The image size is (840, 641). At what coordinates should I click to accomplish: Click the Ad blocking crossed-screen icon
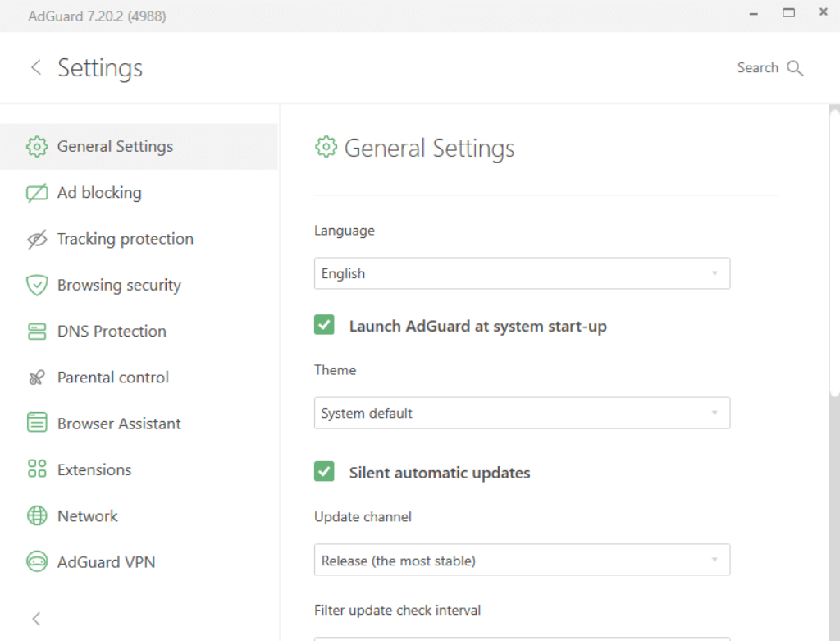tap(37, 193)
